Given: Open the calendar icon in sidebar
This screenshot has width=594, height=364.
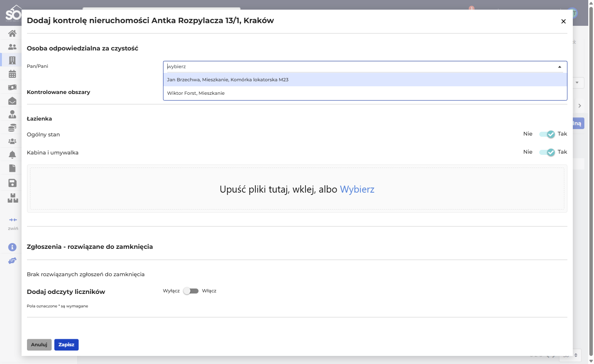Looking at the screenshot, I should point(12,74).
